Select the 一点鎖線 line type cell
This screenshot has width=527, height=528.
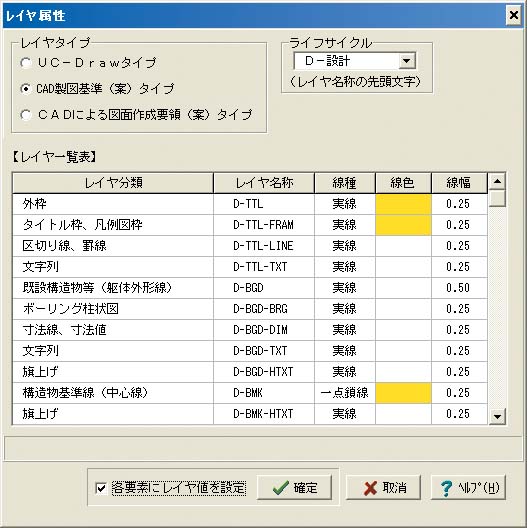[345, 393]
